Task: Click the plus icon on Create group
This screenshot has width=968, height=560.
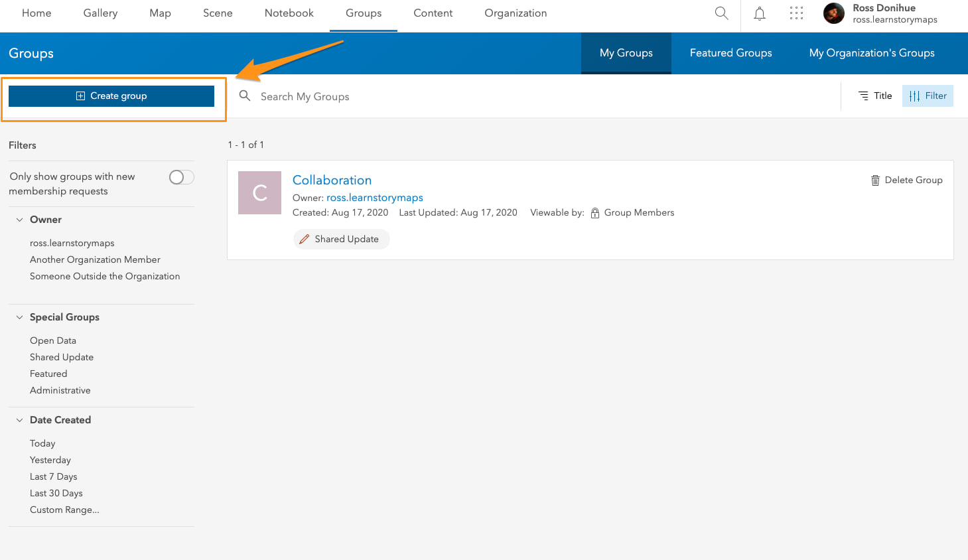Action: point(80,96)
